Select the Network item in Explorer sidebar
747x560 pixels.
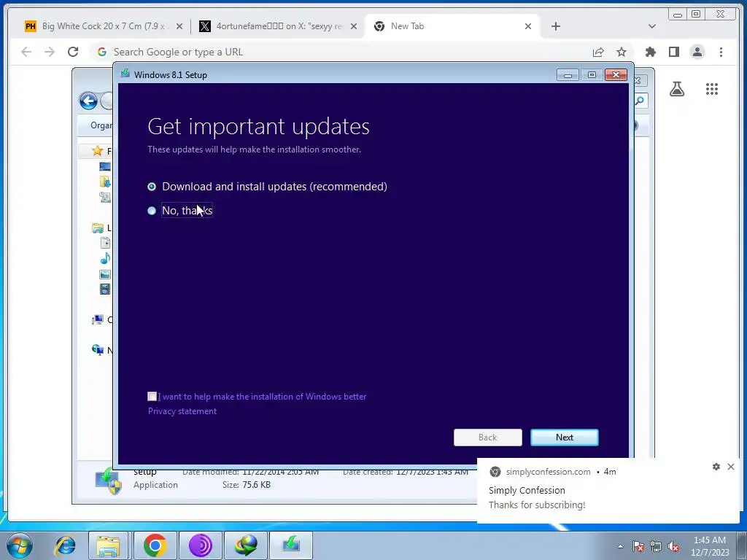click(98, 350)
